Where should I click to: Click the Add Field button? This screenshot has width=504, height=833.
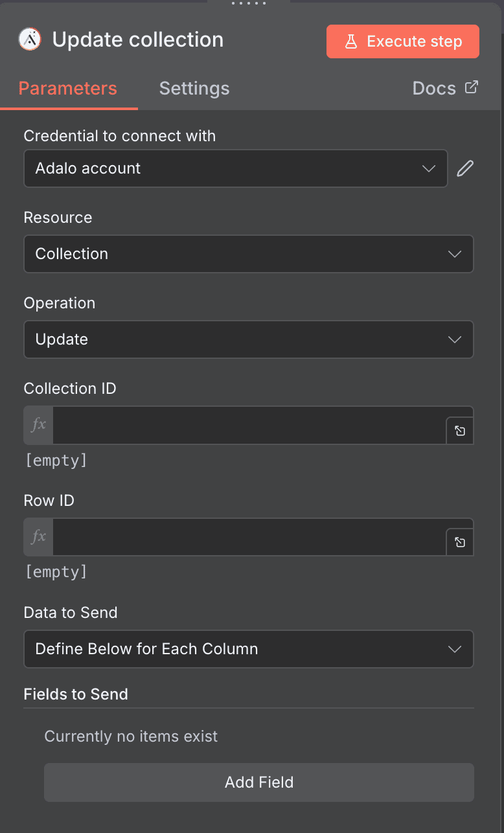coord(258,782)
